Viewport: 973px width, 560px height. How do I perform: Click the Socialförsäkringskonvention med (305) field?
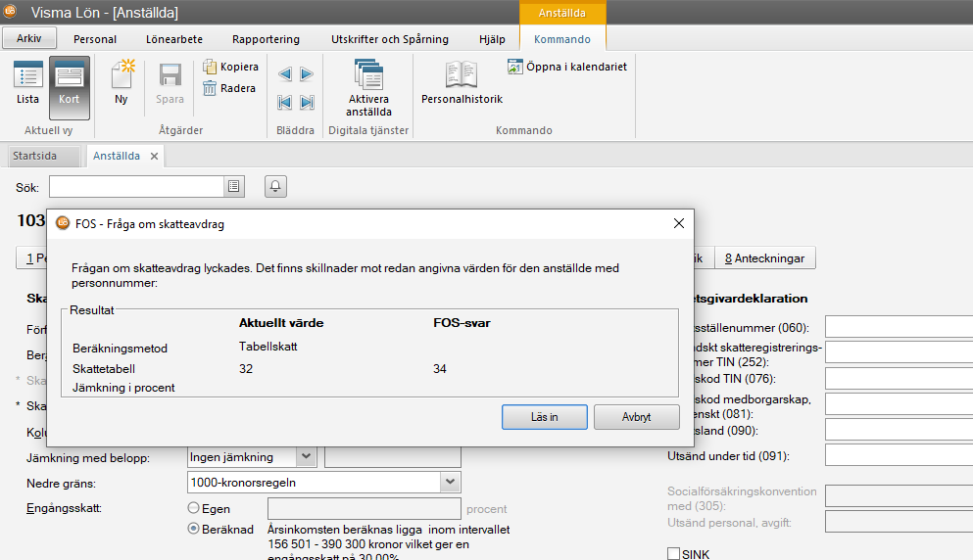pyautogui.click(x=899, y=496)
